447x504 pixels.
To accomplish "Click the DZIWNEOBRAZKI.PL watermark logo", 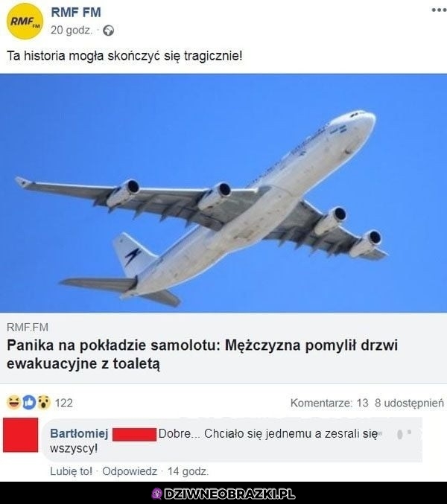I will (223, 494).
